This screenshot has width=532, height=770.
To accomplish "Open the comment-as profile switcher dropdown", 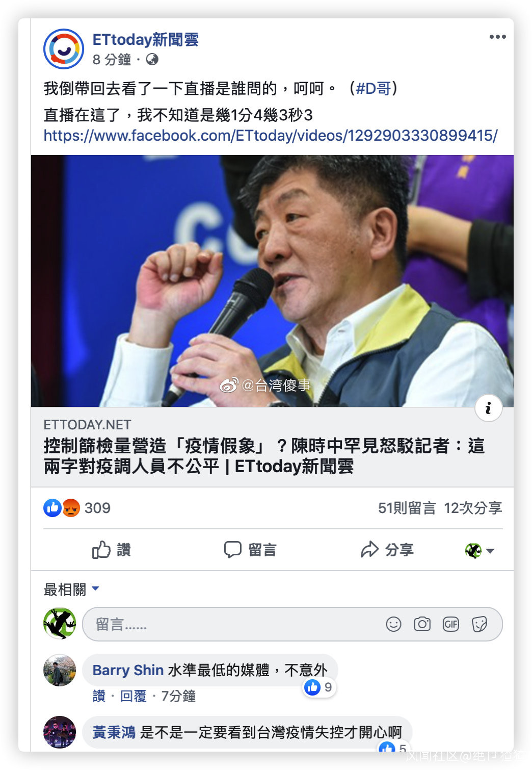I will click(x=480, y=551).
